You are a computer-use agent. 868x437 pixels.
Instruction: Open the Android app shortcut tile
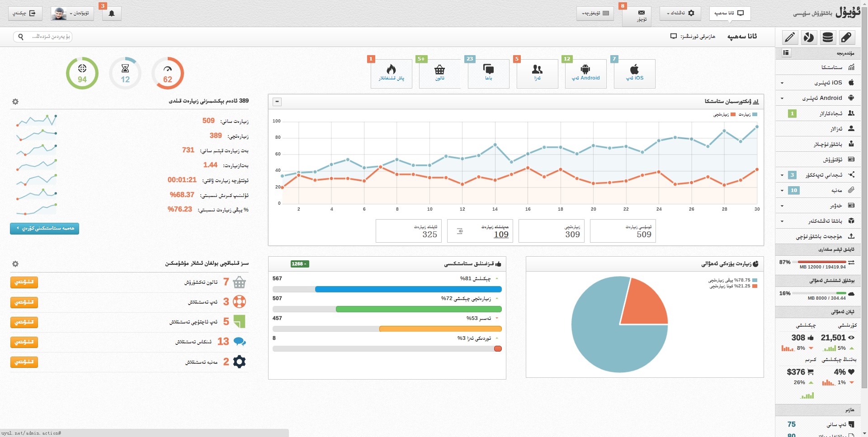tap(585, 74)
